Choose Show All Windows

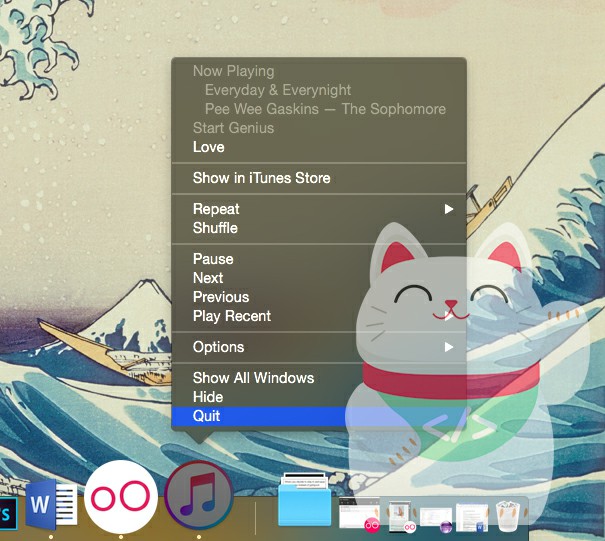tap(319, 378)
